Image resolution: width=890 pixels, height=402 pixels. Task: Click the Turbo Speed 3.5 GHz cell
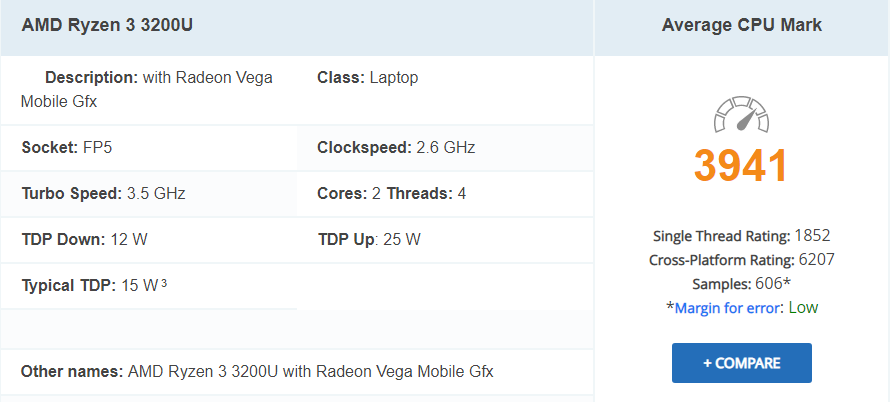[x=149, y=194]
